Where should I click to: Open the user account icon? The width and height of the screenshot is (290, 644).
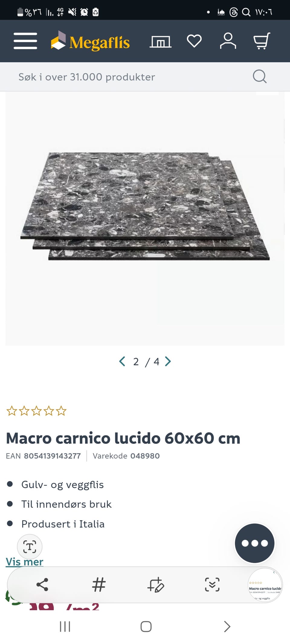(228, 41)
